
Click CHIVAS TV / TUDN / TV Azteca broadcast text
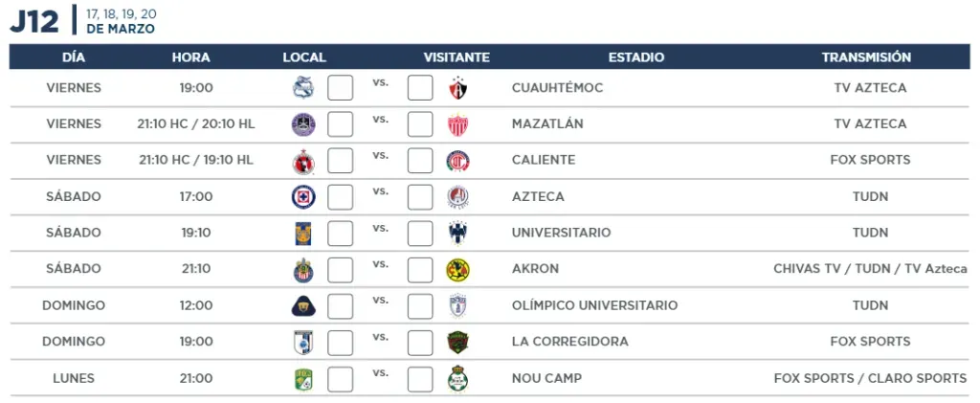[870, 269]
